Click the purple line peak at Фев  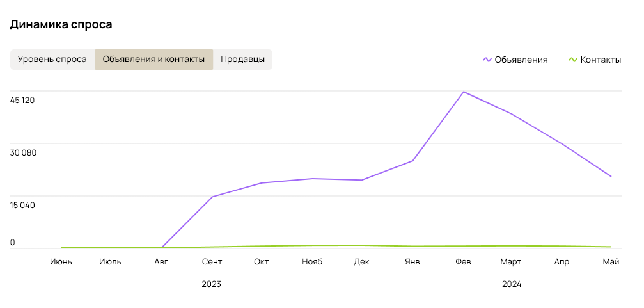[x=463, y=92]
